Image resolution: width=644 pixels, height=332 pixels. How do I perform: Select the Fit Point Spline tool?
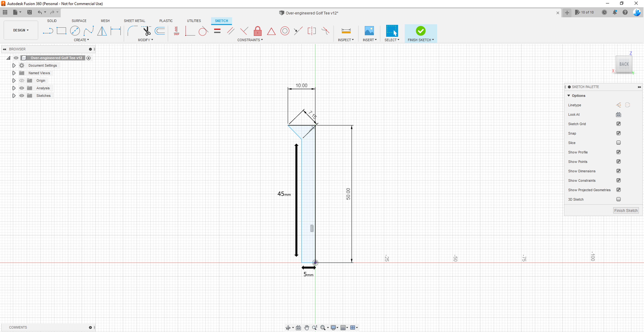tap(89, 31)
